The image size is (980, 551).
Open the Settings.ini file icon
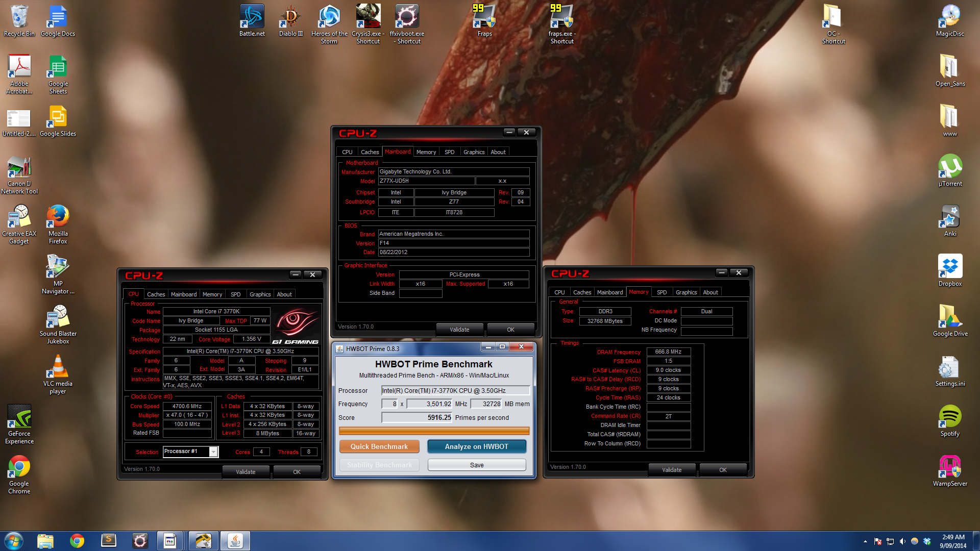coord(950,371)
